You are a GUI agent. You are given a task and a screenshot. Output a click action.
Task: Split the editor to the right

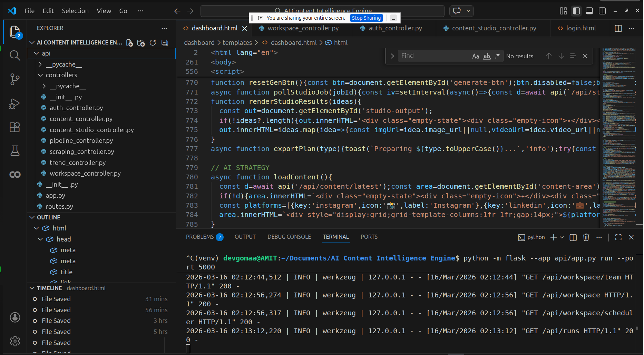click(618, 28)
